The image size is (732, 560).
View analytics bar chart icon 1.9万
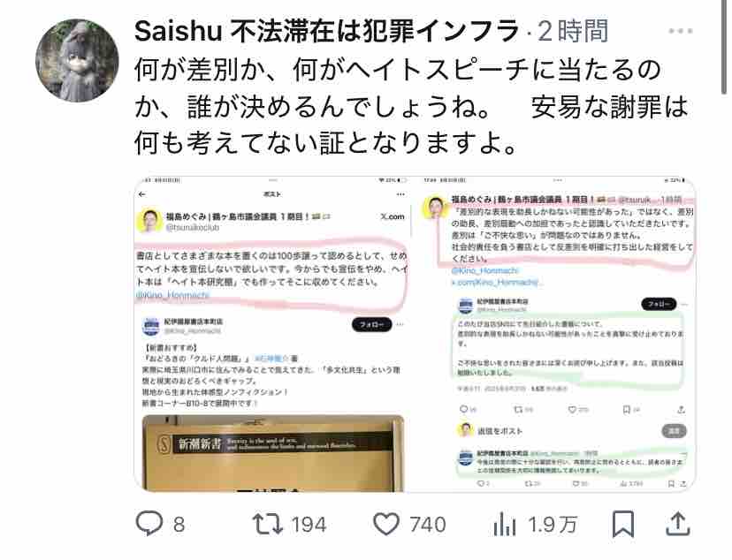tap(505, 524)
